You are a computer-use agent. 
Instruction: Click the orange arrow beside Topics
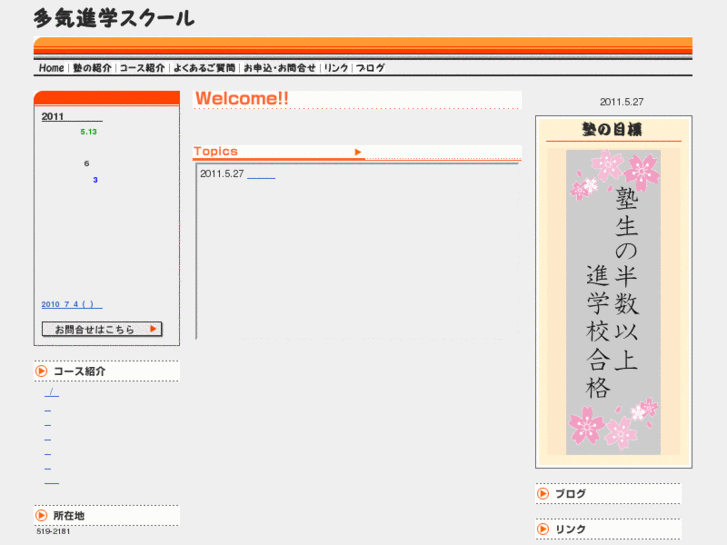point(357,152)
